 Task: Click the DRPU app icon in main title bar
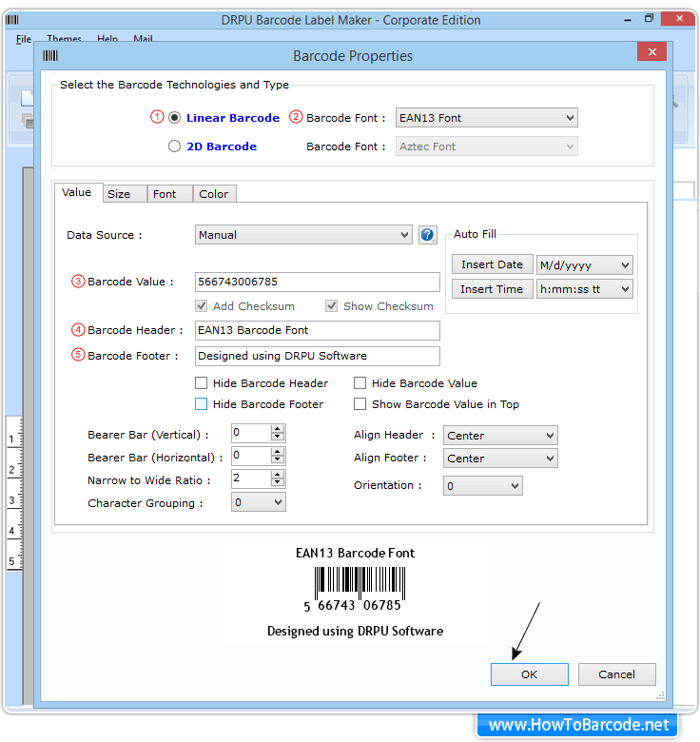pyautogui.click(x=12, y=20)
